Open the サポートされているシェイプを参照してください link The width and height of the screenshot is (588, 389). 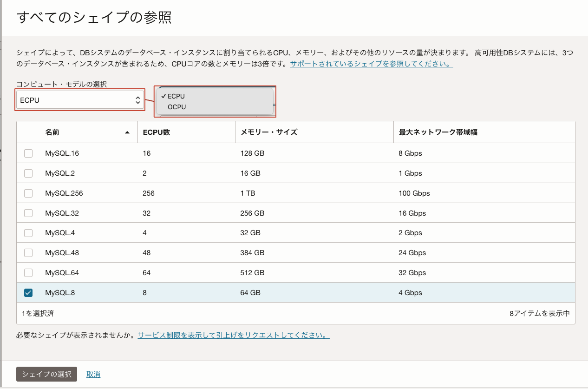click(x=372, y=64)
